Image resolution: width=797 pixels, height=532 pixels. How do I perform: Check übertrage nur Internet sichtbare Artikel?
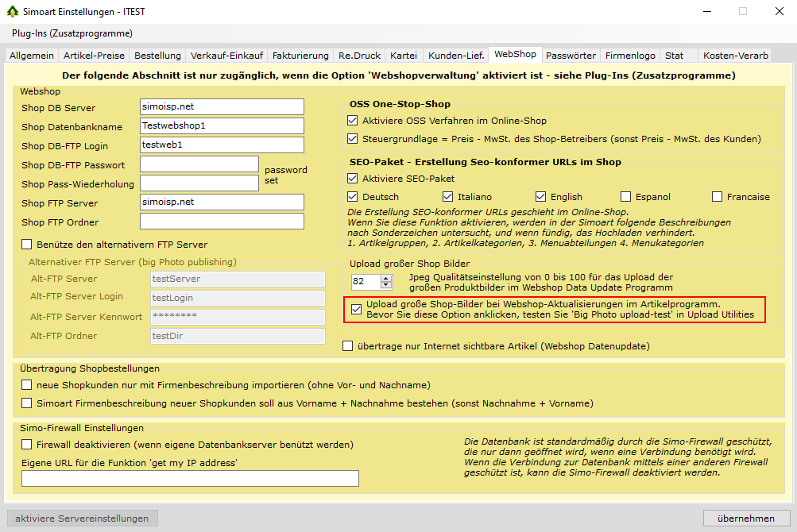347,346
